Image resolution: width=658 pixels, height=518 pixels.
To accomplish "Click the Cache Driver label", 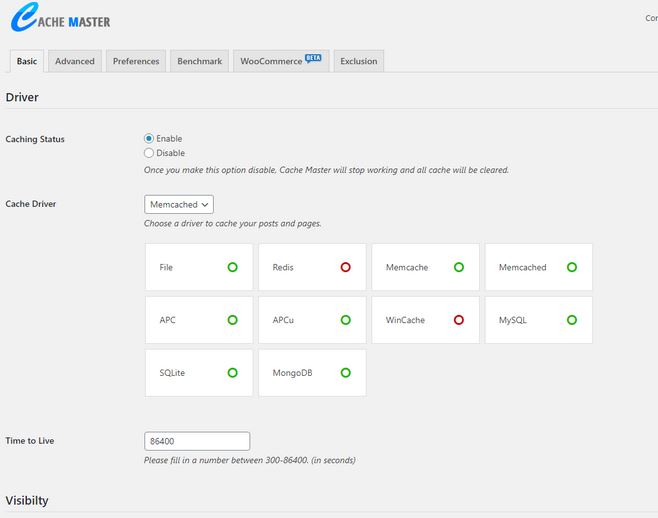I will click(31, 204).
